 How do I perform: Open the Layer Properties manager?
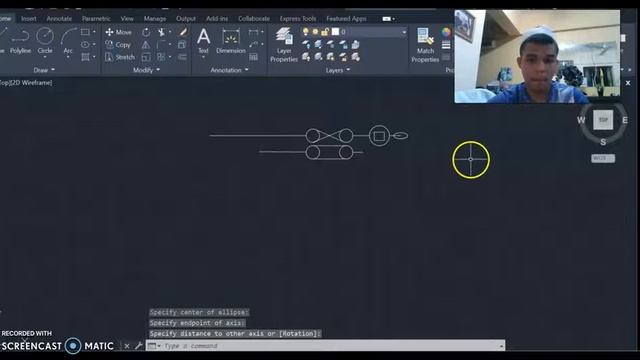click(284, 45)
